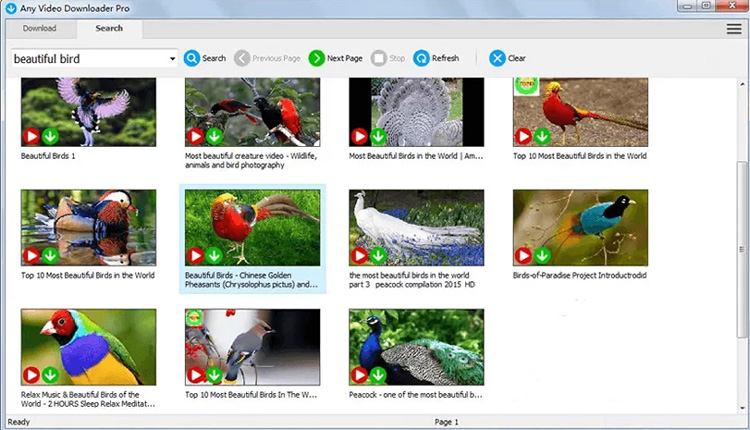Select the Gouldian finch 'Relax Music' thumbnail
Image resolution: width=750 pixels, height=430 pixels.
click(88, 347)
